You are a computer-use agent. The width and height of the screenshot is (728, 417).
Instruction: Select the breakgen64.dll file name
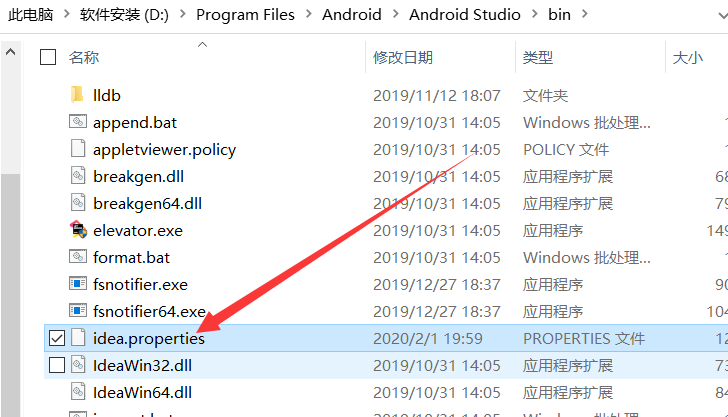[x=147, y=203]
